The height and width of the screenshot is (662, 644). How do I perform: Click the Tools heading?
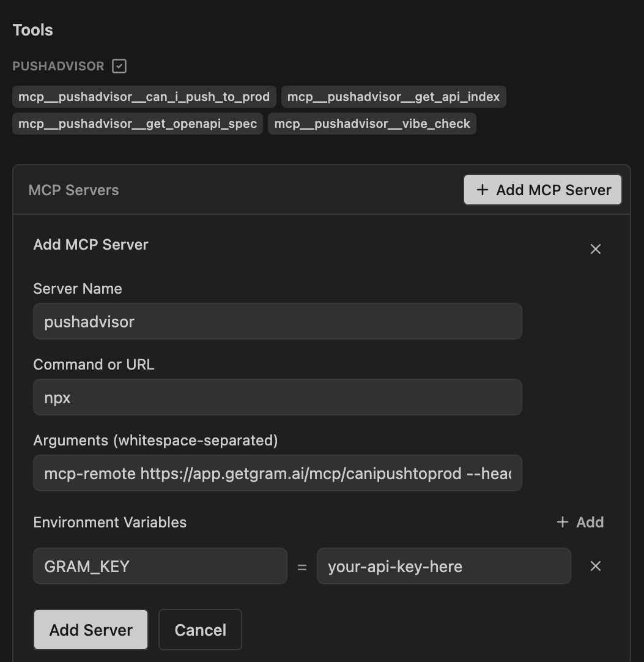click(x=32, y=30)
